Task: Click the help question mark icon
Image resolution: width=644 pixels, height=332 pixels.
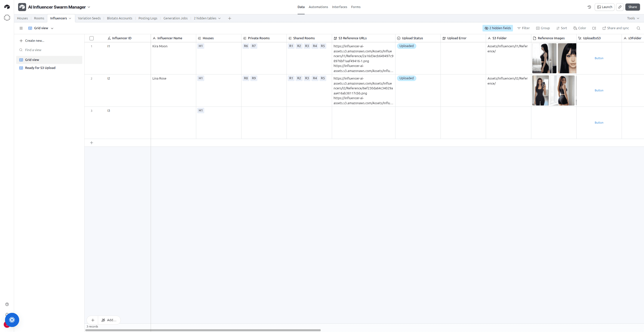Action: [7, 304]
